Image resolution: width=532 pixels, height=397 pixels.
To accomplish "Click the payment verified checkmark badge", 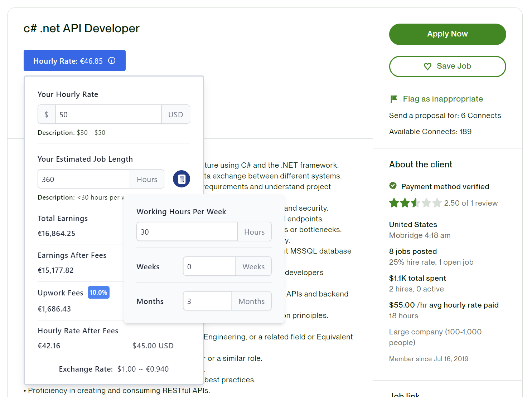I will coord(393,186).
